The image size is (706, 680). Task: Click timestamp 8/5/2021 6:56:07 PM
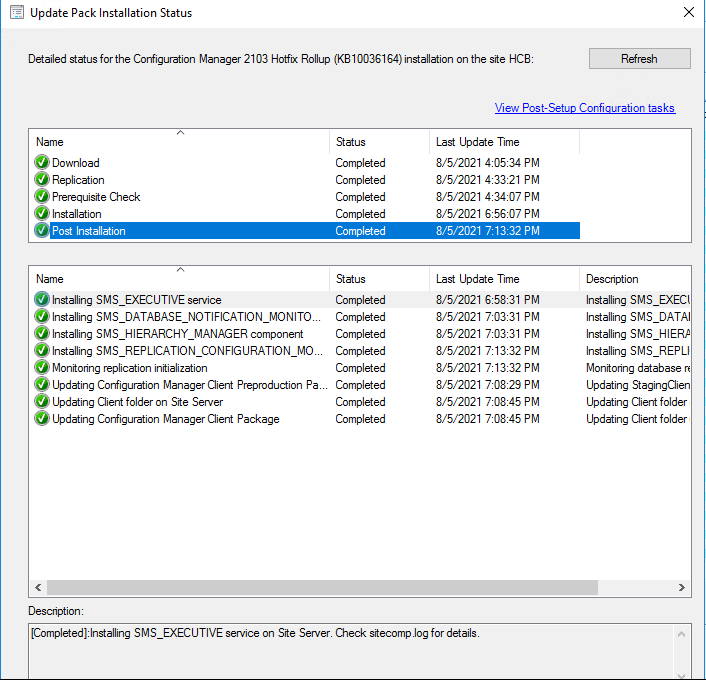tap(488, 213)
